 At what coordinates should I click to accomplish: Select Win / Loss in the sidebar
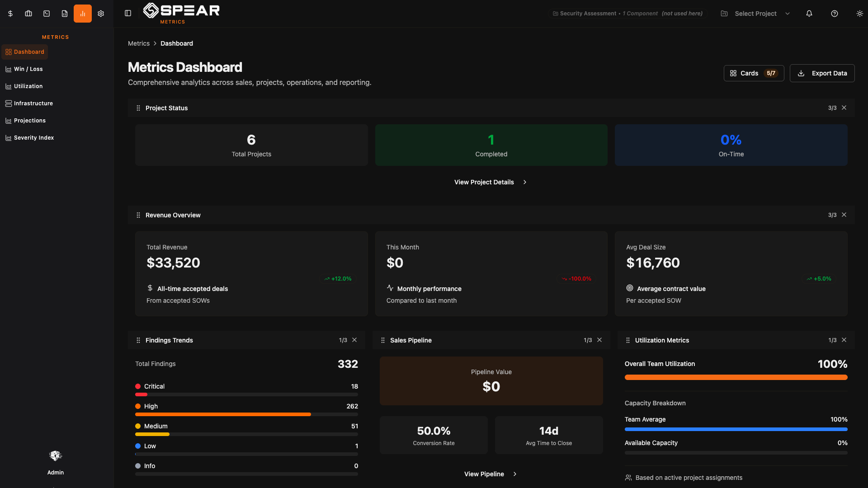28,69
